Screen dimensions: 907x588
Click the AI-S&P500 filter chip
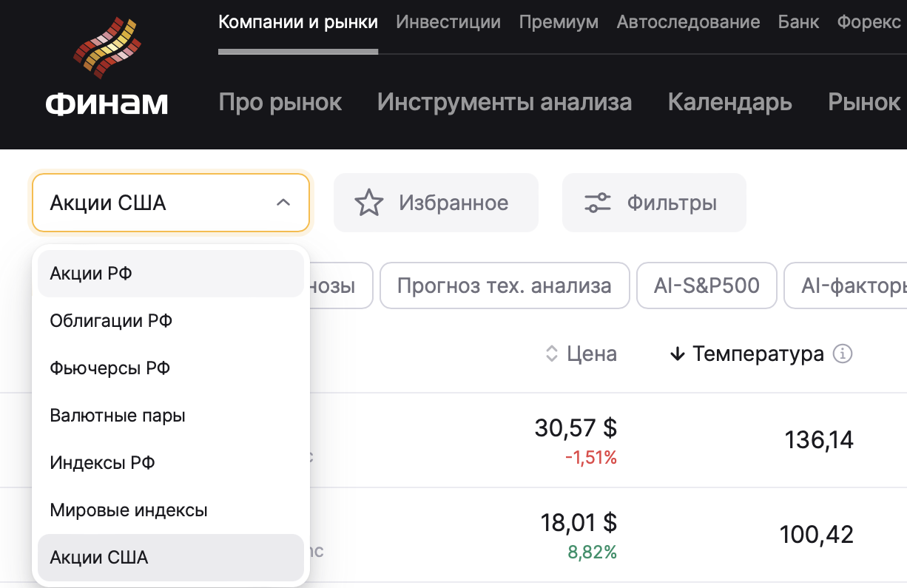(707, 285)
